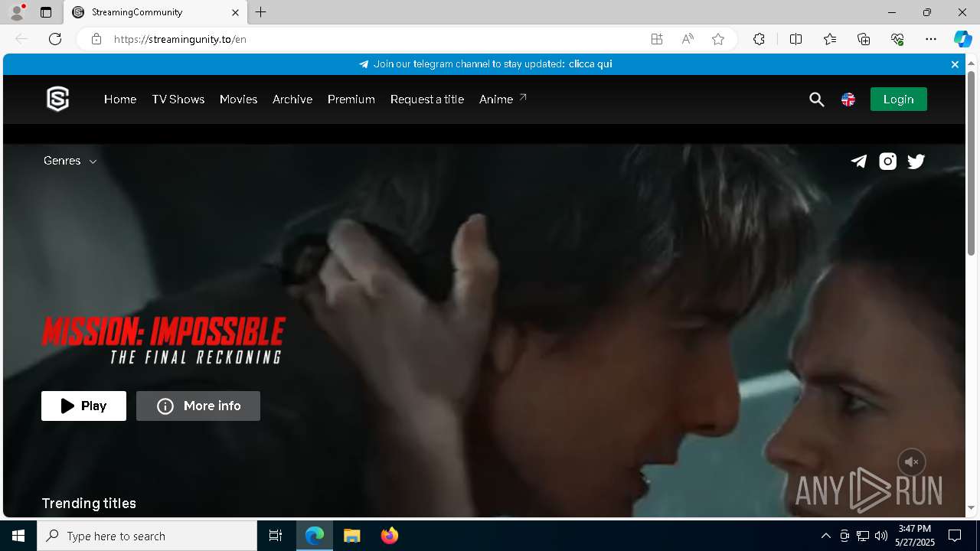Open the volume tray icon
This screenshot has width=980, height=551.
click(x=880, y=536)
